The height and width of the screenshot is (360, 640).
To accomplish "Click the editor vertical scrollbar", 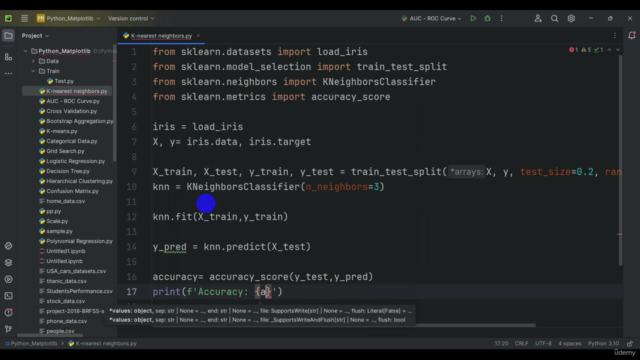I will 620,160.
